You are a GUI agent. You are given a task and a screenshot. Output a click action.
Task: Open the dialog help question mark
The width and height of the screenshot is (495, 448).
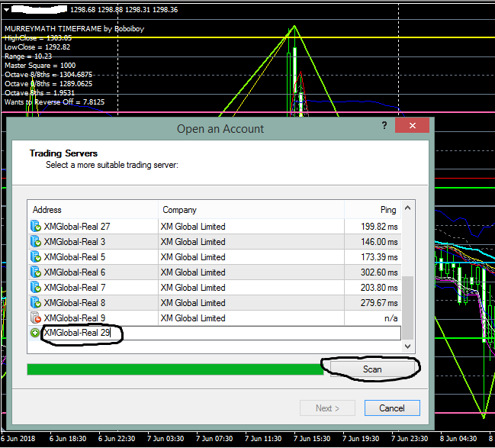click(x=384, y=125)
